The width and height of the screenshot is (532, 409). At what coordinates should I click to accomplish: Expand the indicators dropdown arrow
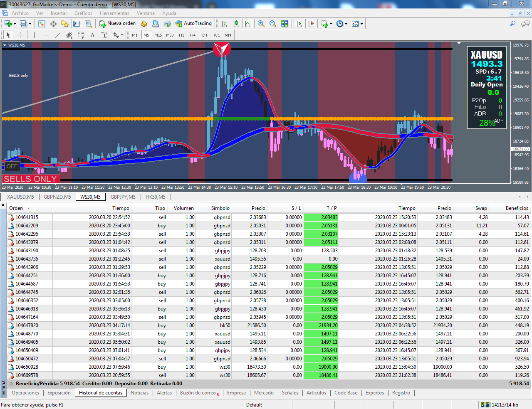(331, 24)
